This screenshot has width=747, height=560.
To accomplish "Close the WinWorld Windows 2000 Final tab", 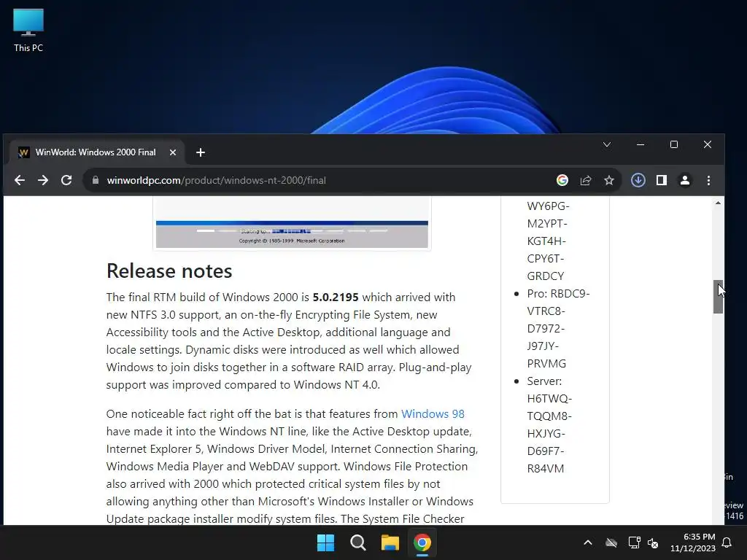I will 173,152.
